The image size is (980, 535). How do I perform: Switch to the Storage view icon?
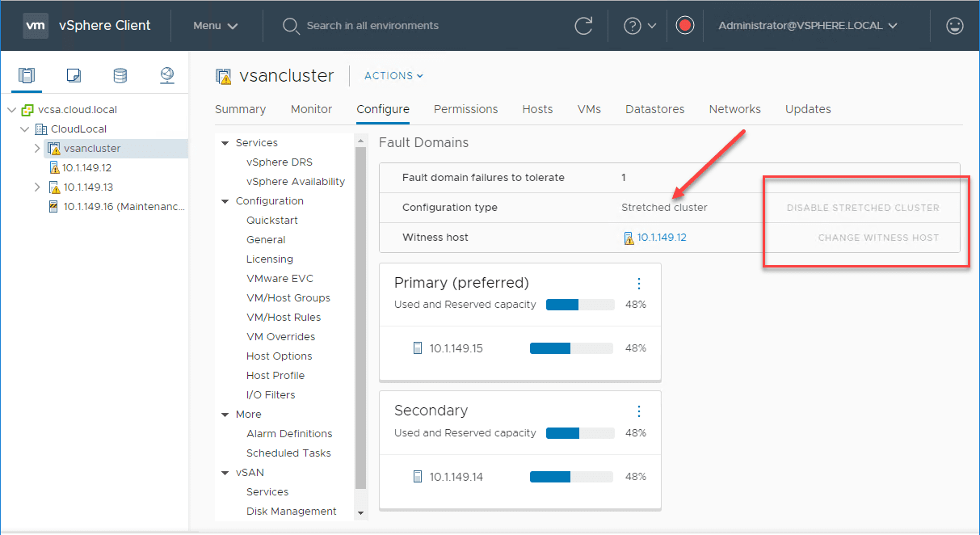(120, 75)
